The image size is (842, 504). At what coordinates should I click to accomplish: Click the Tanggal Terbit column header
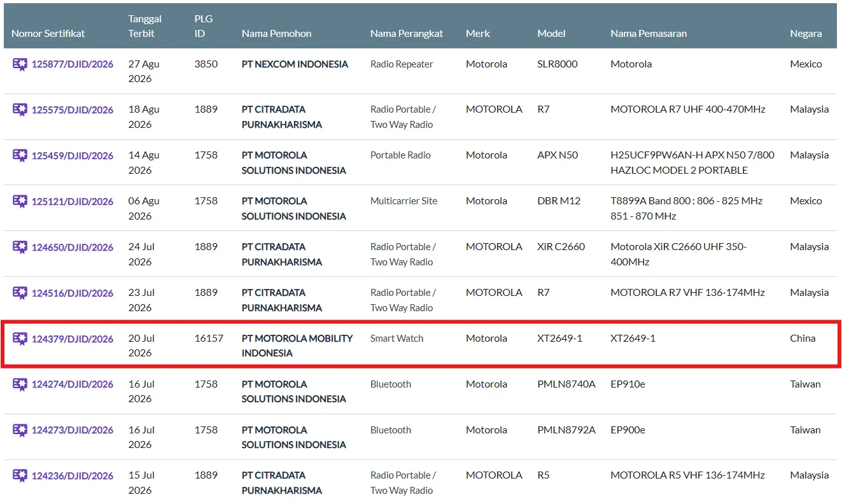point(144,26)
